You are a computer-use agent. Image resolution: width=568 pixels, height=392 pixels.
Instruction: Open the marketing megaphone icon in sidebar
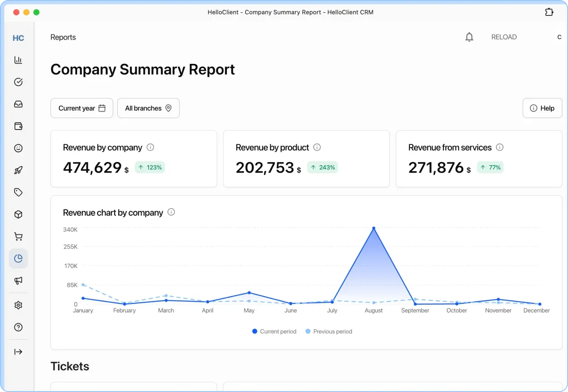click(x=18, y=281)
